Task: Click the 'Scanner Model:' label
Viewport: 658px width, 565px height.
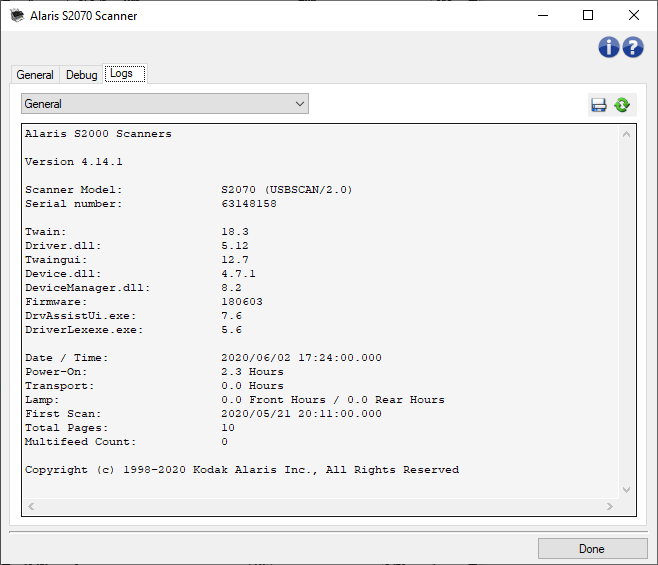Action: pos(73,190)
